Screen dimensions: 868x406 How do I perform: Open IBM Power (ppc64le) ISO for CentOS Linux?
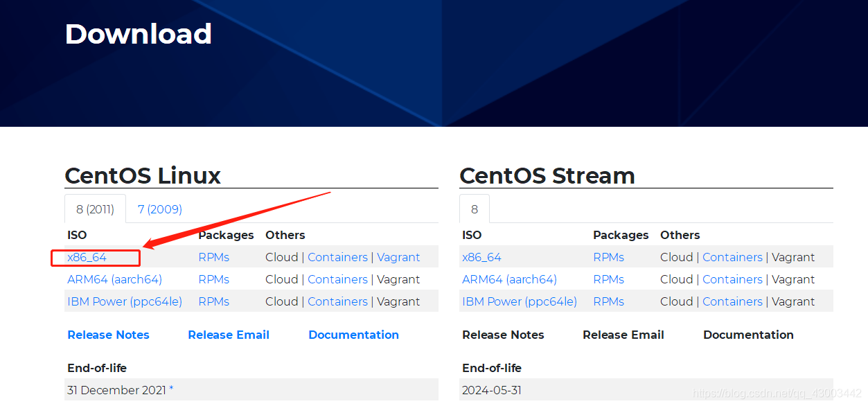[x=125, y=301]
